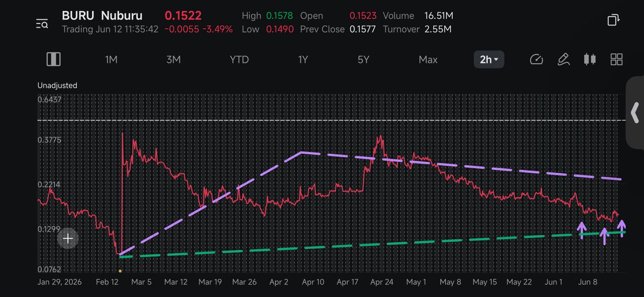Tap the Low value 0.1490
The height and width of the screenshot is (297, 644).
pos(280,29)
